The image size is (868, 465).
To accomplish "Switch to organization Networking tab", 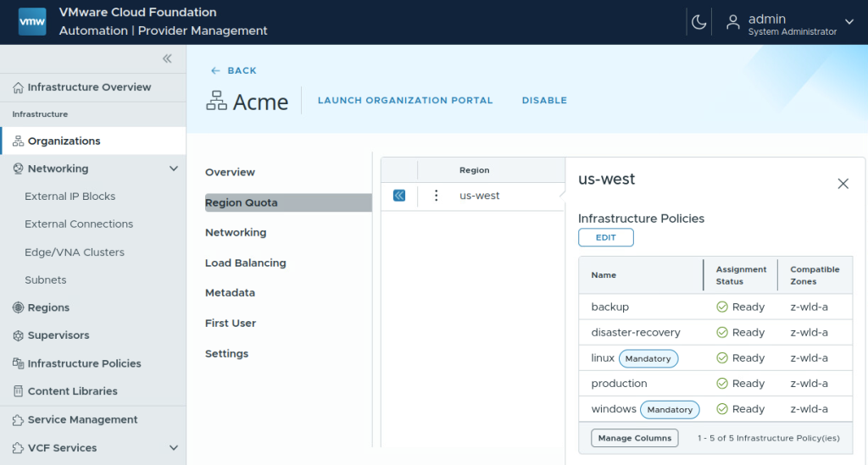I will click(x=236, y=232).
